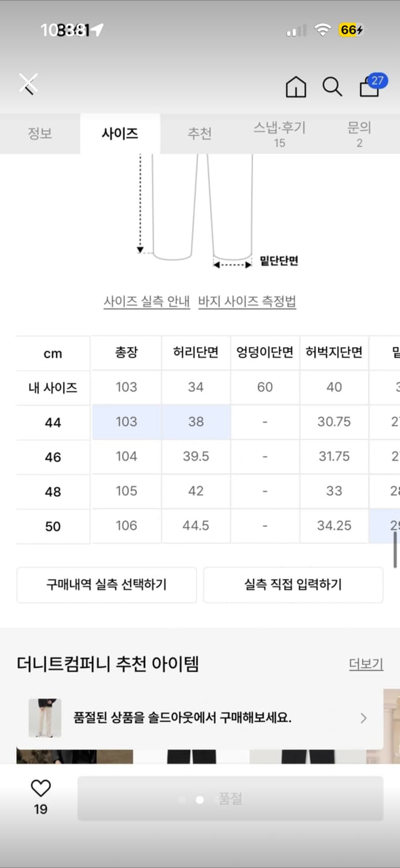Open the 바지 사이즈 측정법 guide
Viewport: 400px width, 868px height.
[247, 302]
